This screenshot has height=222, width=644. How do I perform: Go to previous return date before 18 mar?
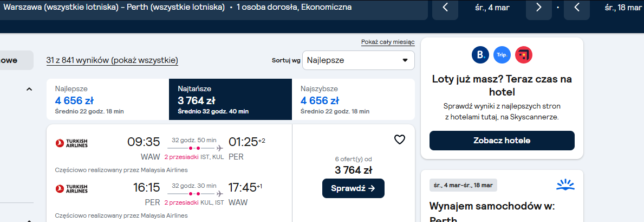click(x=577, y=8)
